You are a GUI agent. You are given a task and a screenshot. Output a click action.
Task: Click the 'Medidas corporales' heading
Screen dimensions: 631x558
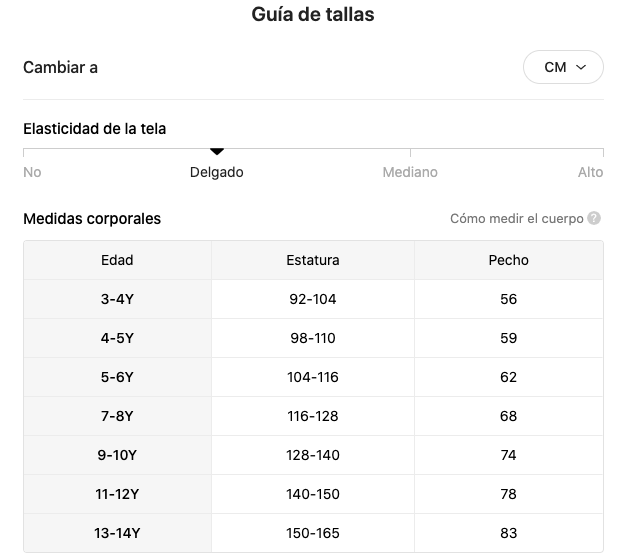pyautogui.click(x=92, y=219)
